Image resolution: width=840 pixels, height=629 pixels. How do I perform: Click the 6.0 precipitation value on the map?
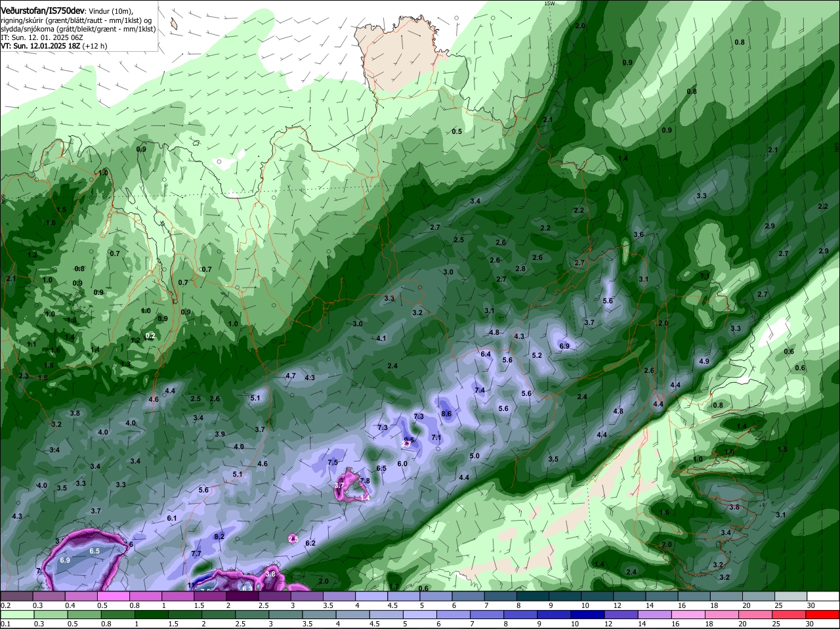click(x=402, y=464)
